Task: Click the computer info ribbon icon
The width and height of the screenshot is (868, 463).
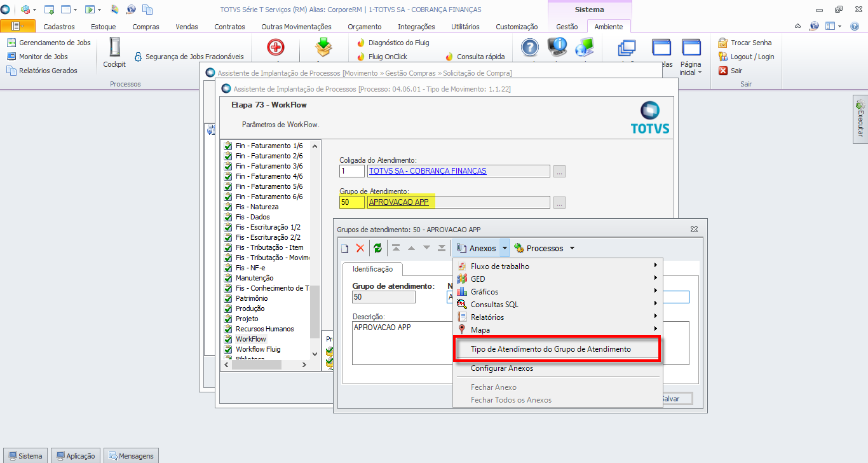Action: 557,48
